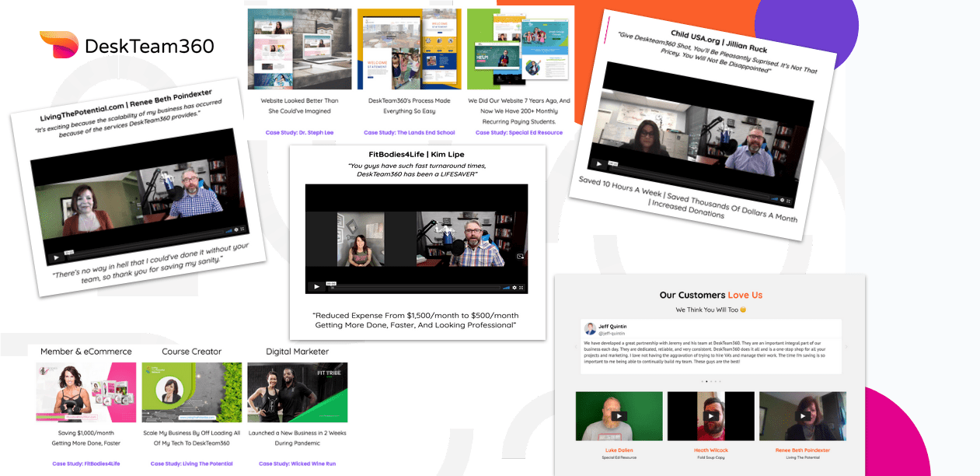Click 'We Think You Will Too' subtitle
980x476 pixels.
click(x=711, y=310)
